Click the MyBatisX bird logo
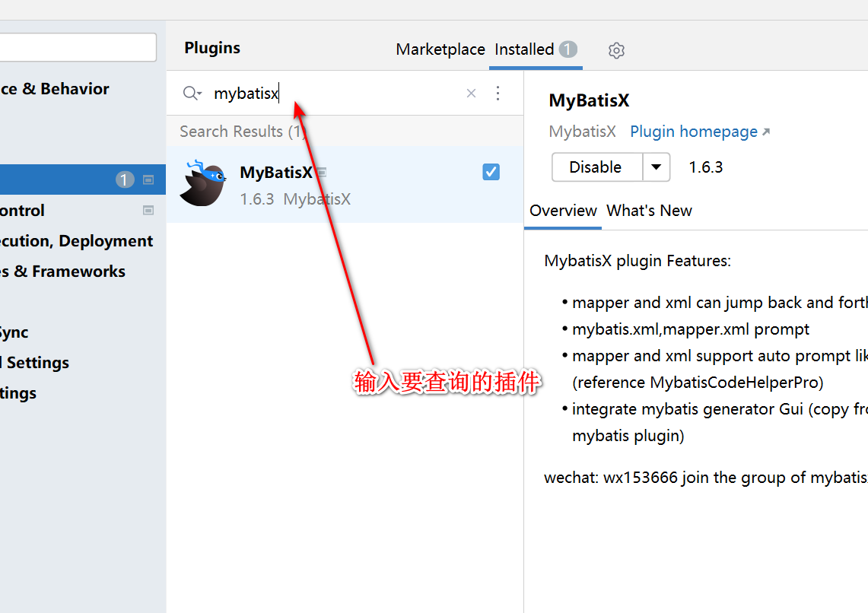The height and width of the screenshot is (613, 868). (x=203, y=184)
